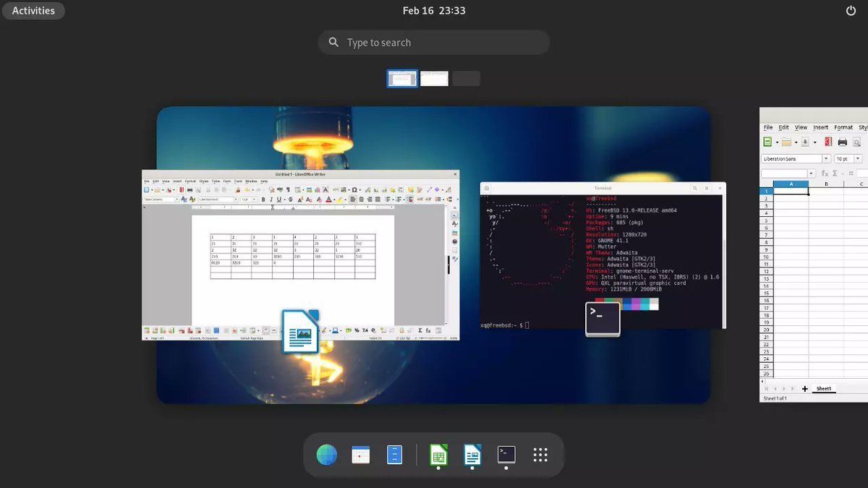Open paragraph style dropdown 'Table Contents' in Writer
This screenshot has width=868, height=488.
[x=177, y=200]
